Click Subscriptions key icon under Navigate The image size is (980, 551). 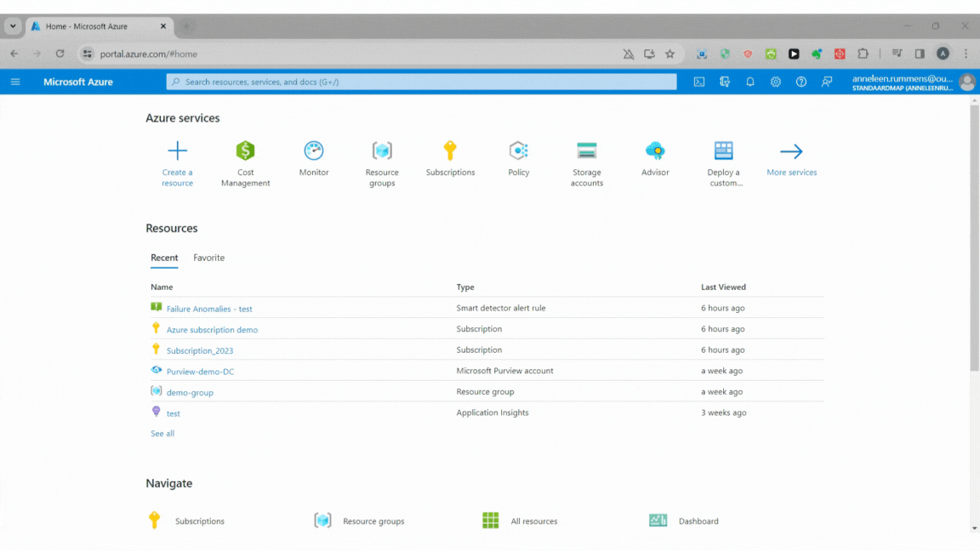coord(154,520)
